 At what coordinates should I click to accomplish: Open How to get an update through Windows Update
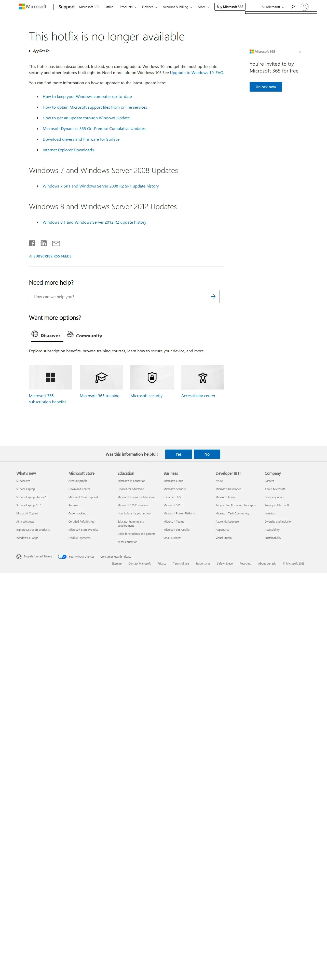tap(86, 118)
